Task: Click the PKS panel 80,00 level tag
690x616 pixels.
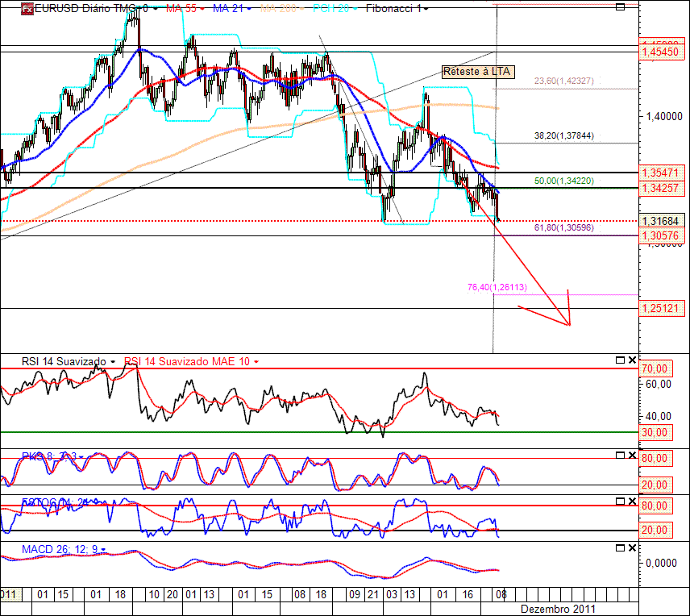Action: click(655, 458)
